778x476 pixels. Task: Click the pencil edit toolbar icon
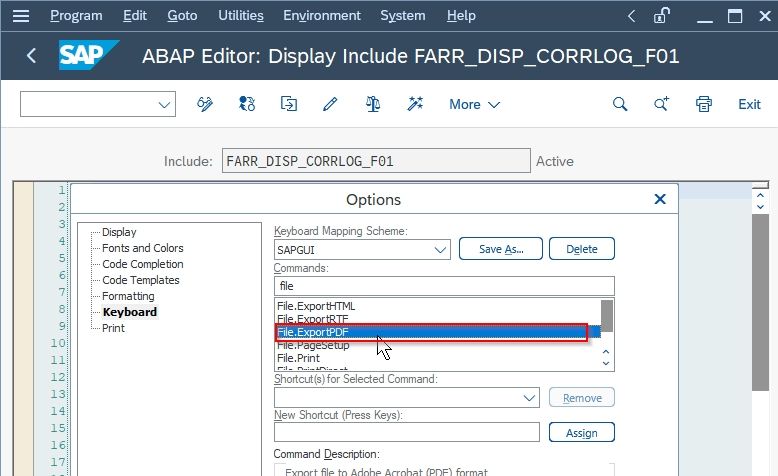[330, 104]
